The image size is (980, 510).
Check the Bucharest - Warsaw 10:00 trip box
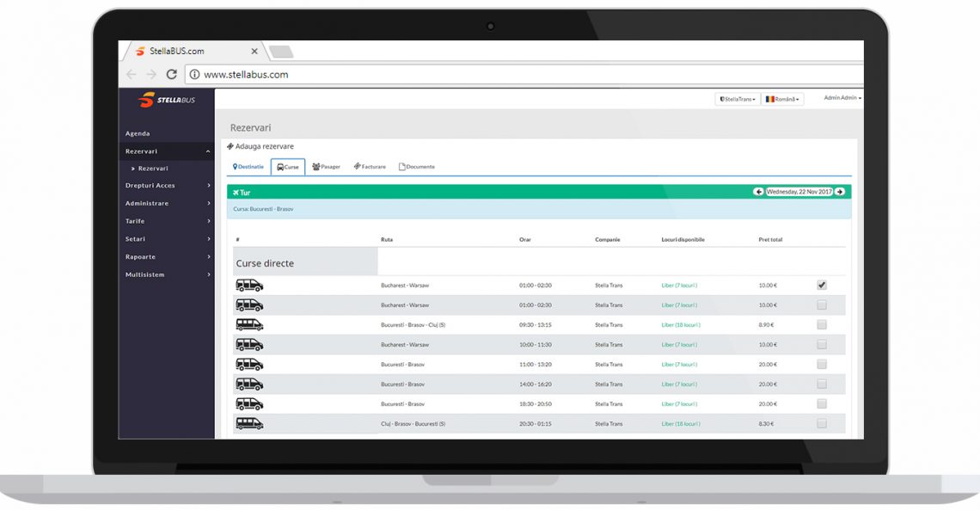point(822,344)
